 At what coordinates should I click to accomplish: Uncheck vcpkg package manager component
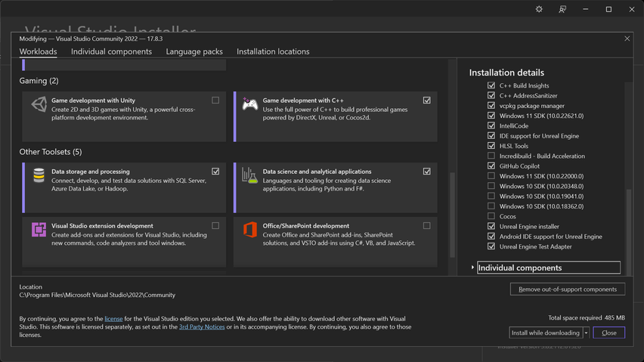[x=491, y=106]
